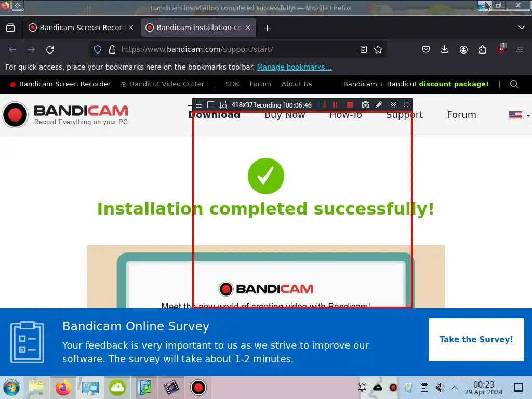The image size is (532, 399).
Task: Toggle reader view
Action: coord(363,49)
